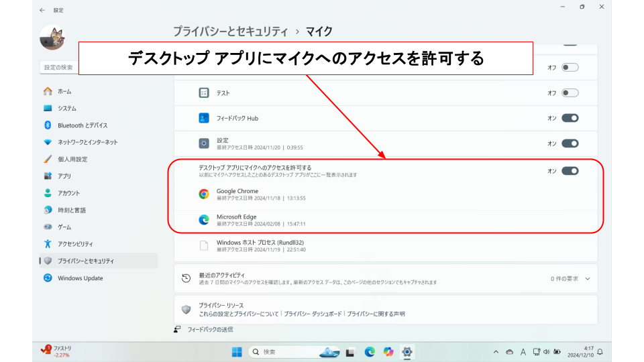Select アクセシビリティ in the sidebar
The width and height of the screenshot is (644, 362).
pos(75,244)
